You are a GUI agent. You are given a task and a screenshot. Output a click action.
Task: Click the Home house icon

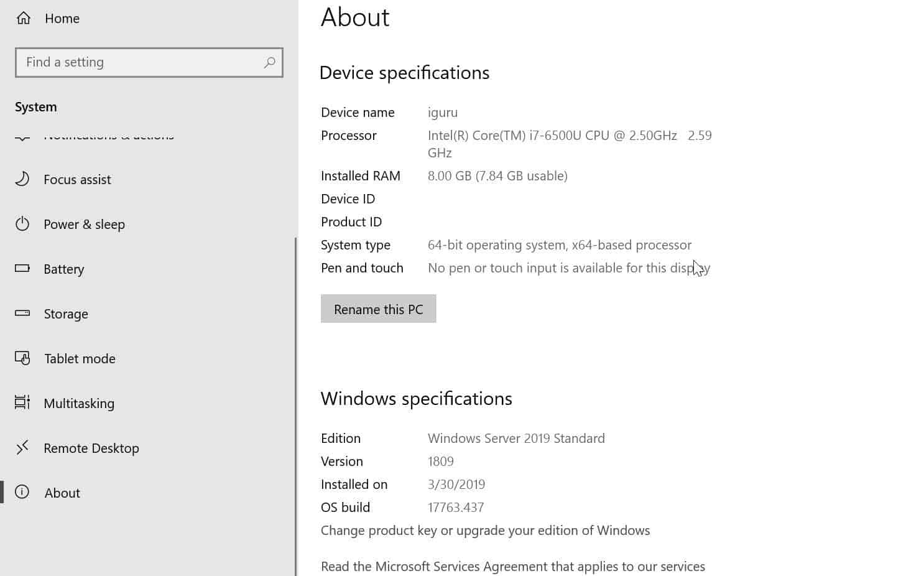pyautogui.click(x=24, y=18)
